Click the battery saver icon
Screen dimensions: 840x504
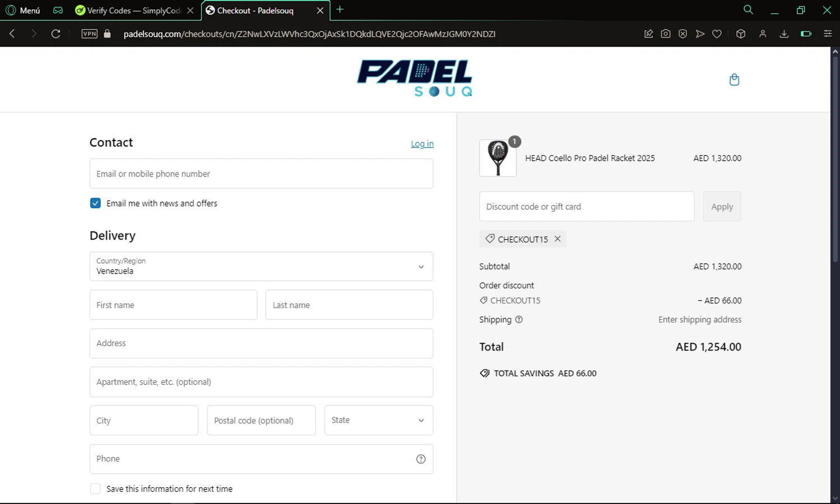(x=806, y=34)
